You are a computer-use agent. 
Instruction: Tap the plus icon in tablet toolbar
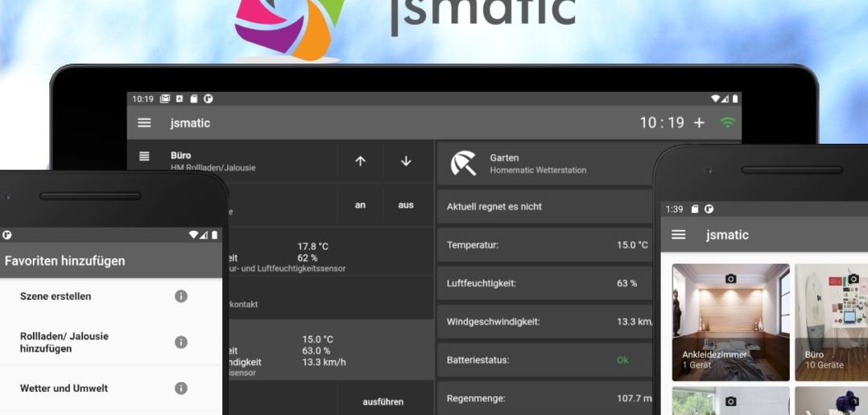[x=699, y=123]
